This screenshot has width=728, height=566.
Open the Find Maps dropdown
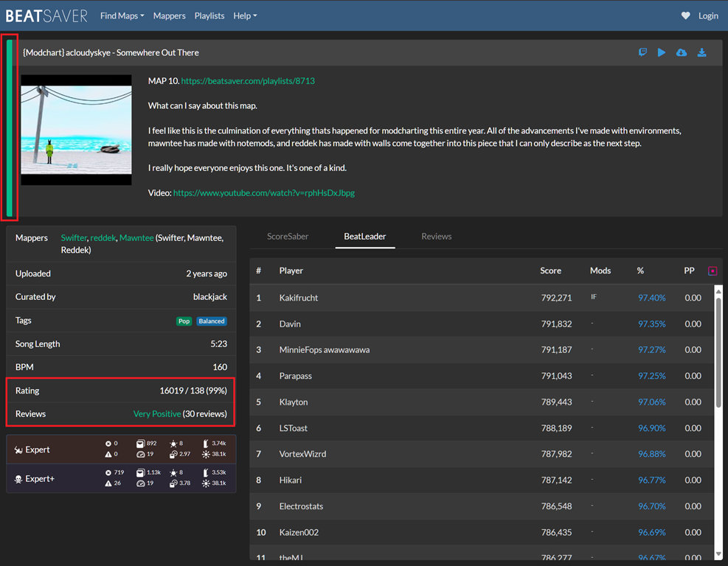(122, 15)
